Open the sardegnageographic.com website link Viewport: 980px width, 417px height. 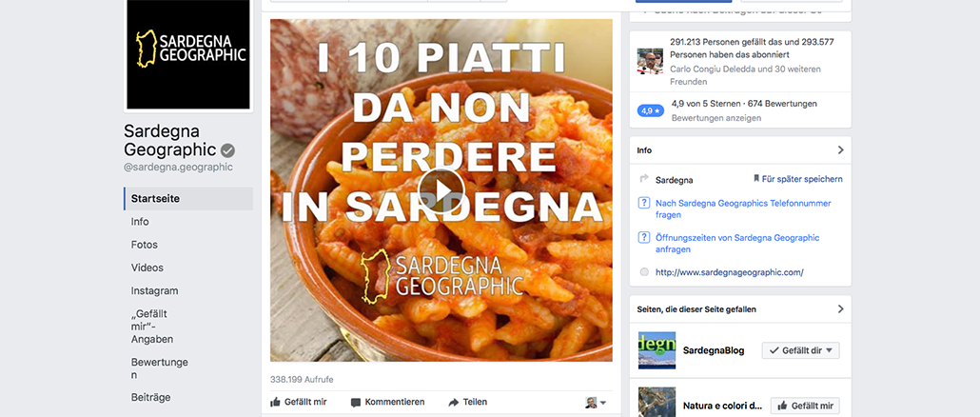point(730,272)
